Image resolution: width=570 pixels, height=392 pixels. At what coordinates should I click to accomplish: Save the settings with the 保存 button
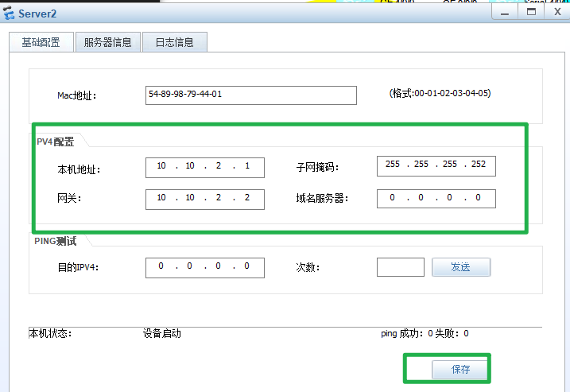[x=460, y=369]
